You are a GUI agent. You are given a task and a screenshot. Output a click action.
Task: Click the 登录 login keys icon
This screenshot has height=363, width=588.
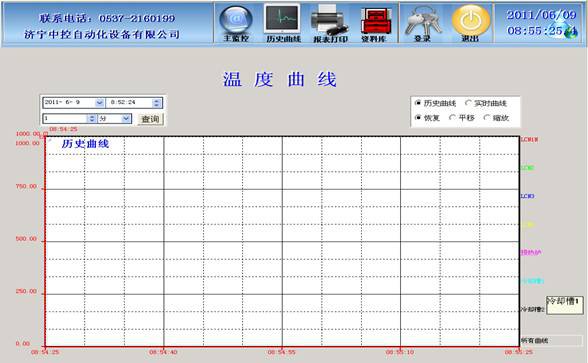423,23
